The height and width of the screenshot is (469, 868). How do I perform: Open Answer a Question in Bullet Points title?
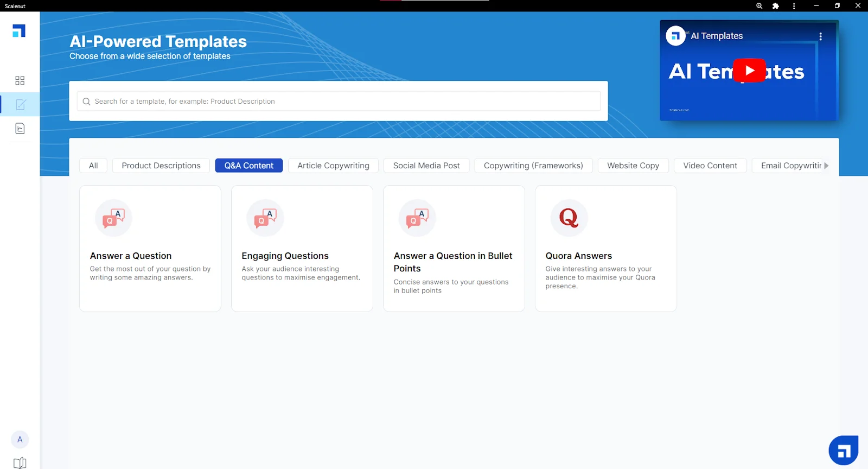(x=453, y=262)
